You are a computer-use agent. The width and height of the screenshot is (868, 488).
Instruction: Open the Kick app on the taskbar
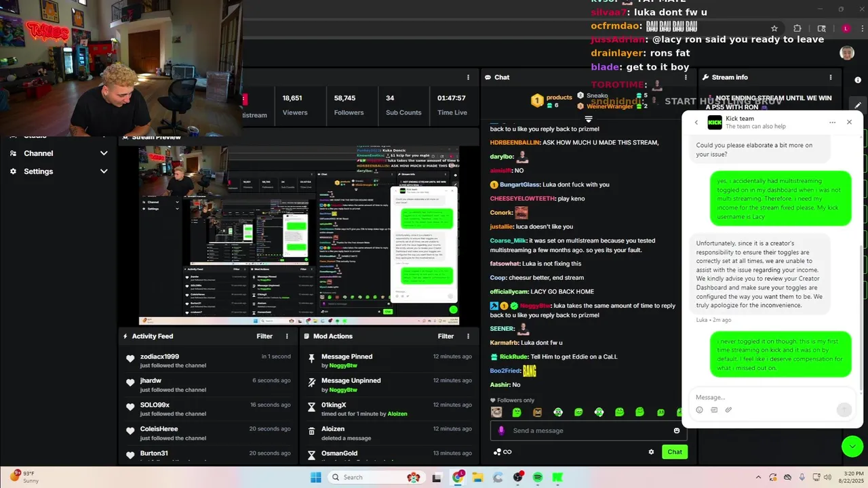pyautogui.click(x=557, y=477)
